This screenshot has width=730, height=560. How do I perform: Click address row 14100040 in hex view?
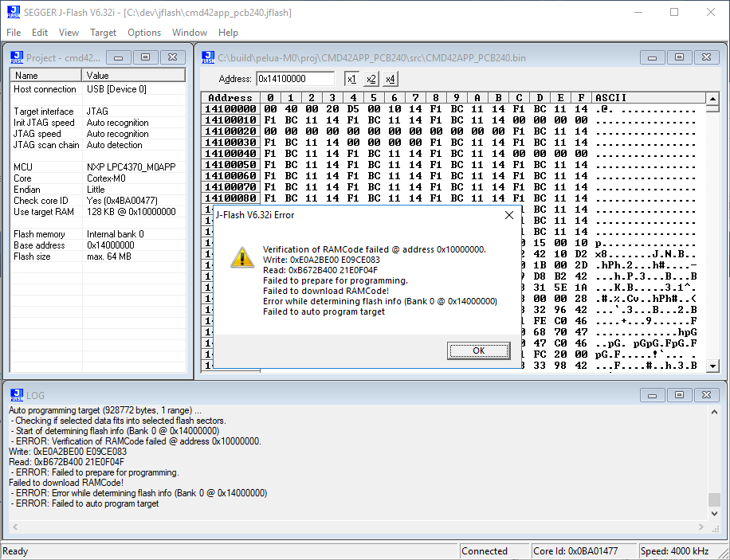pyautogui.click(x=230, y=154)
